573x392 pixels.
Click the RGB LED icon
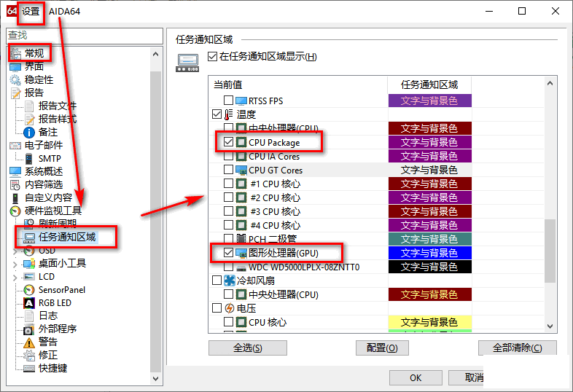[29, 303]
